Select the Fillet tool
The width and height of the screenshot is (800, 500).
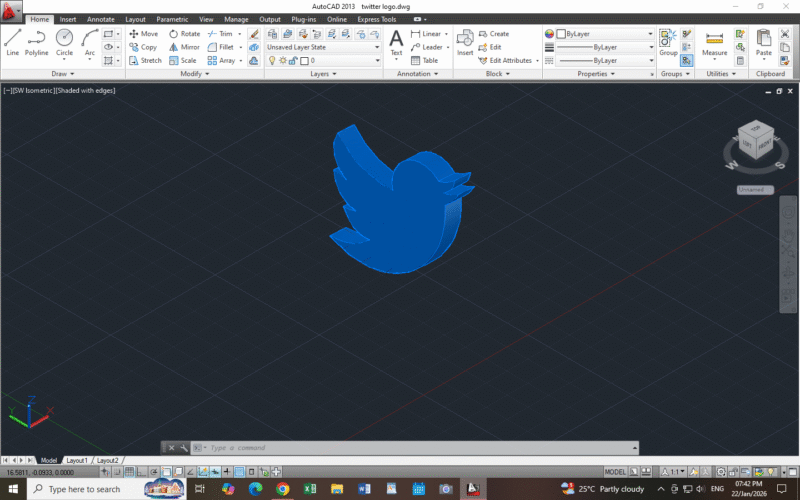(221, 47)
